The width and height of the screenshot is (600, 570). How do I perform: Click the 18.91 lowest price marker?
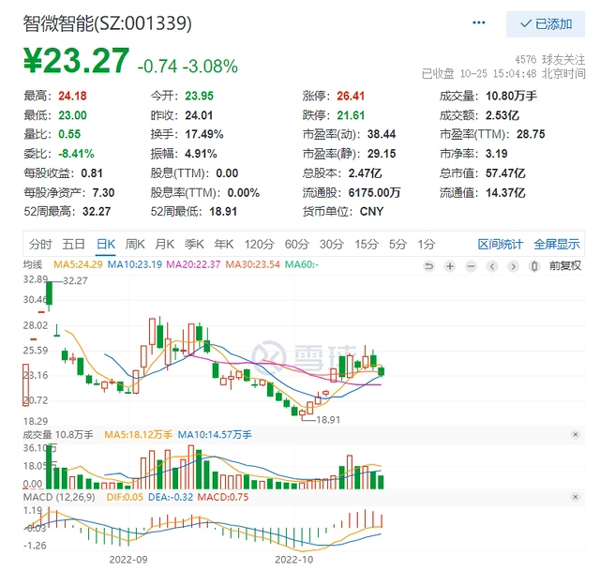tap(328, 420)
